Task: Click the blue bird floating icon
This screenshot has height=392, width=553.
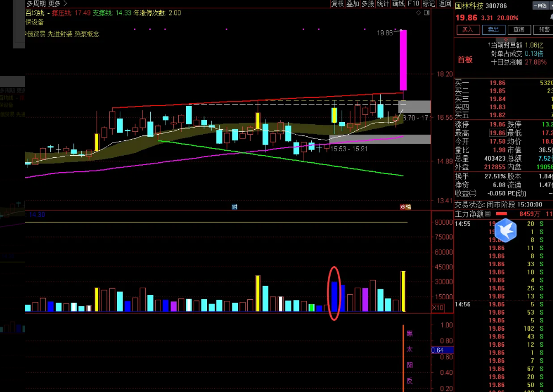Action: coord(505,229)
